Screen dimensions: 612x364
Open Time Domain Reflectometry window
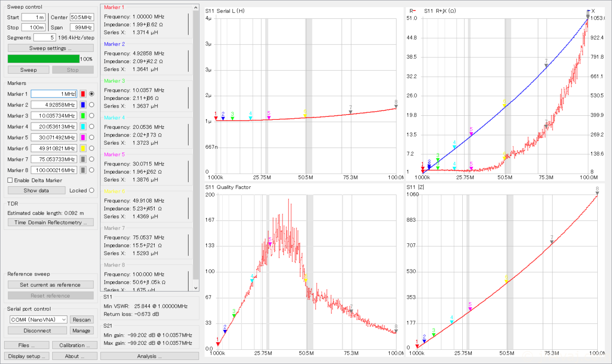51,223
